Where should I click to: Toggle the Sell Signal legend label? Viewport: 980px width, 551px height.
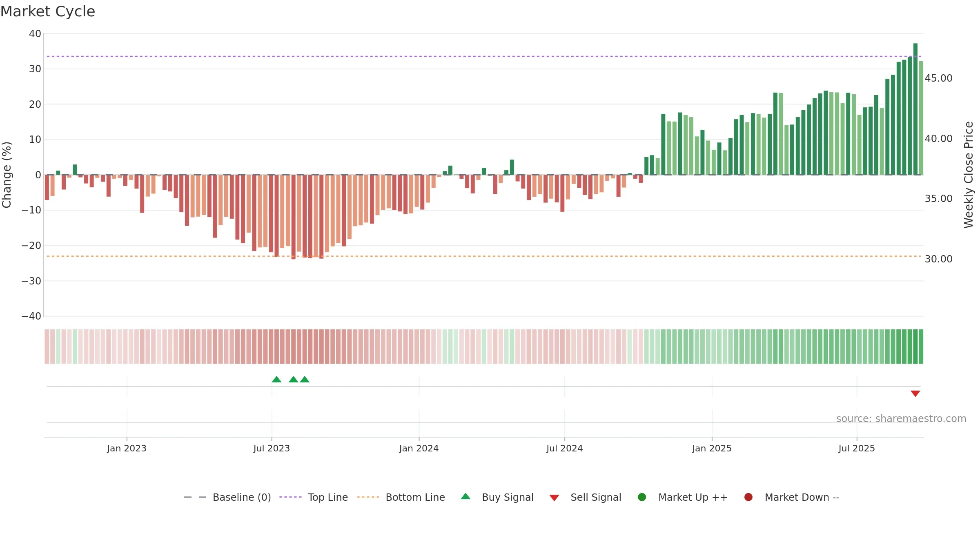tap(596, 497)
